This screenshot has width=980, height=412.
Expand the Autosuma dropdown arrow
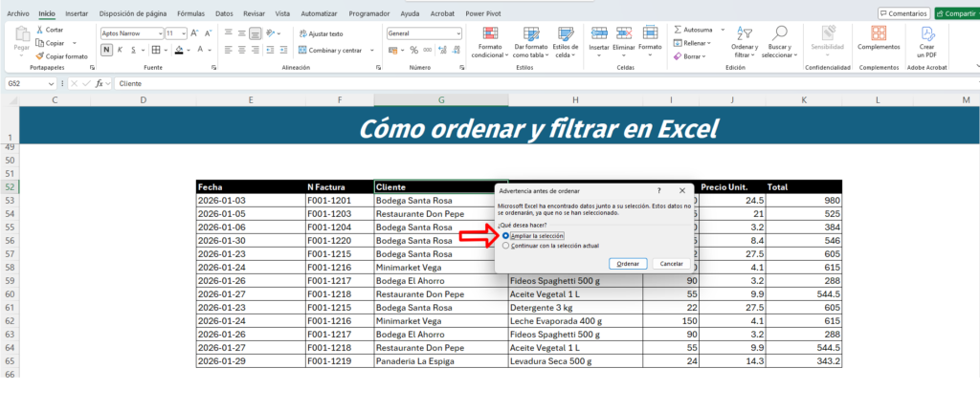coord(723,30)
